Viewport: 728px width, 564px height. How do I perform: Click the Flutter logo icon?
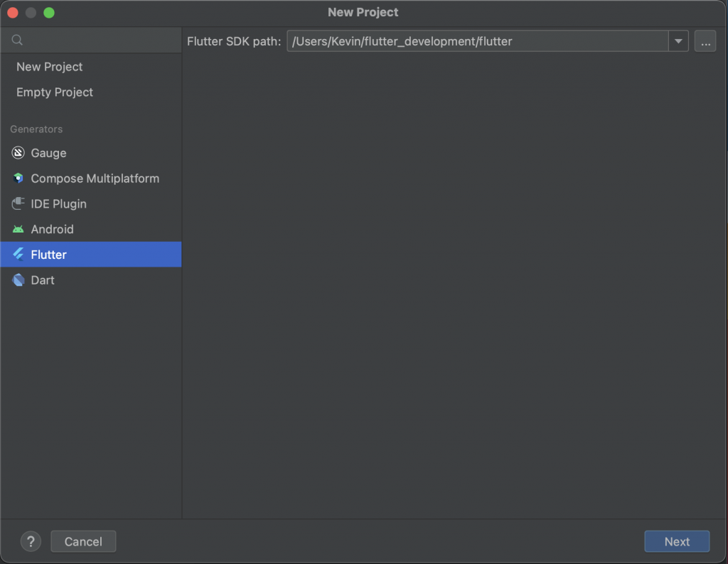18,254
